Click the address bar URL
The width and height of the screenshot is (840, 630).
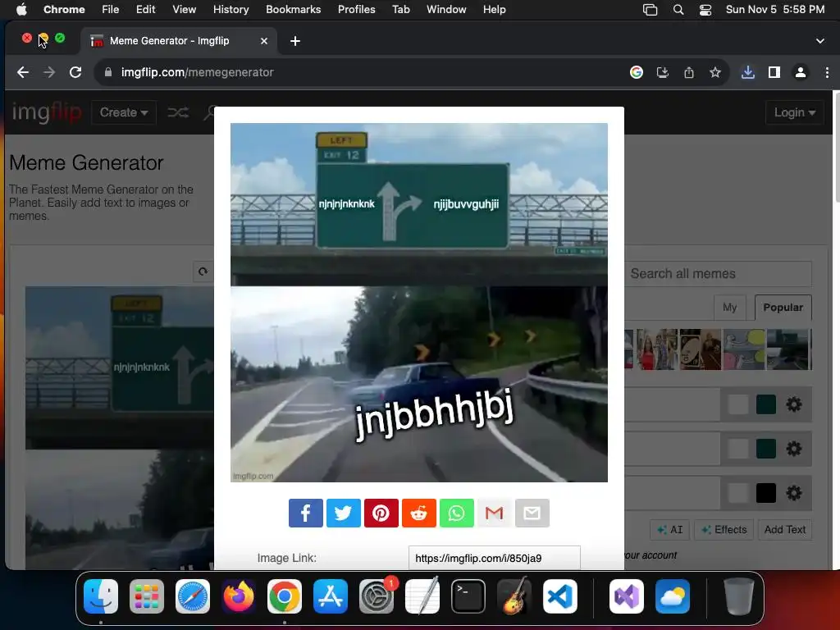click(197, 72)
